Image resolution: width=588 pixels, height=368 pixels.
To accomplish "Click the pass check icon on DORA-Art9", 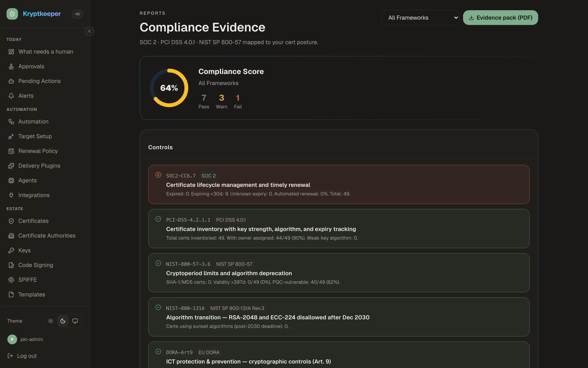I will click(x=158, y=351).
